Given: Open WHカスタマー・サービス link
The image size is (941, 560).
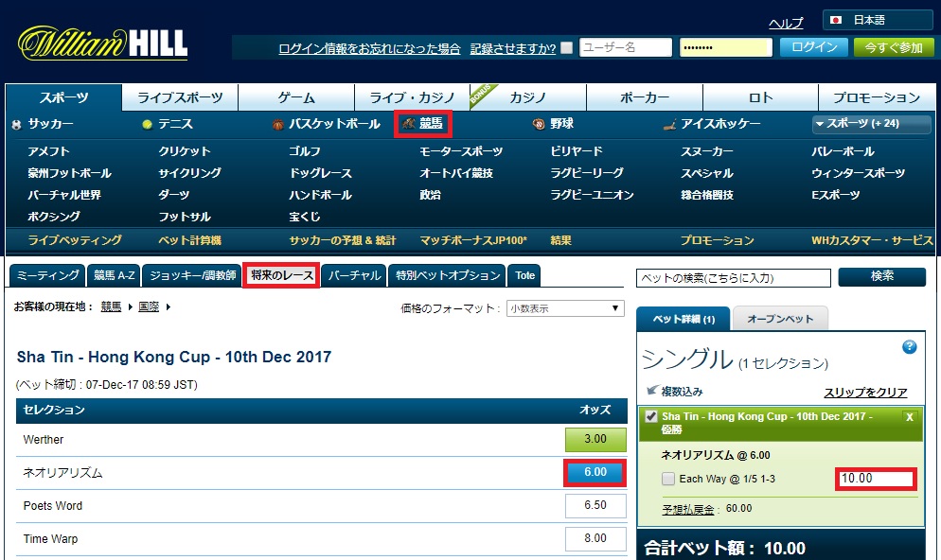Looking at the screenshot, I should tap(872, 240).
